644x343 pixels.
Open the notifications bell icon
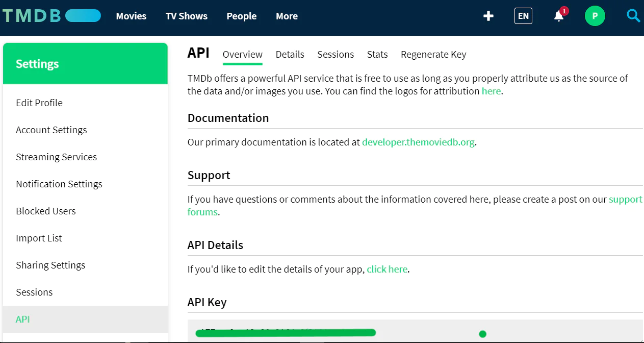559,16
